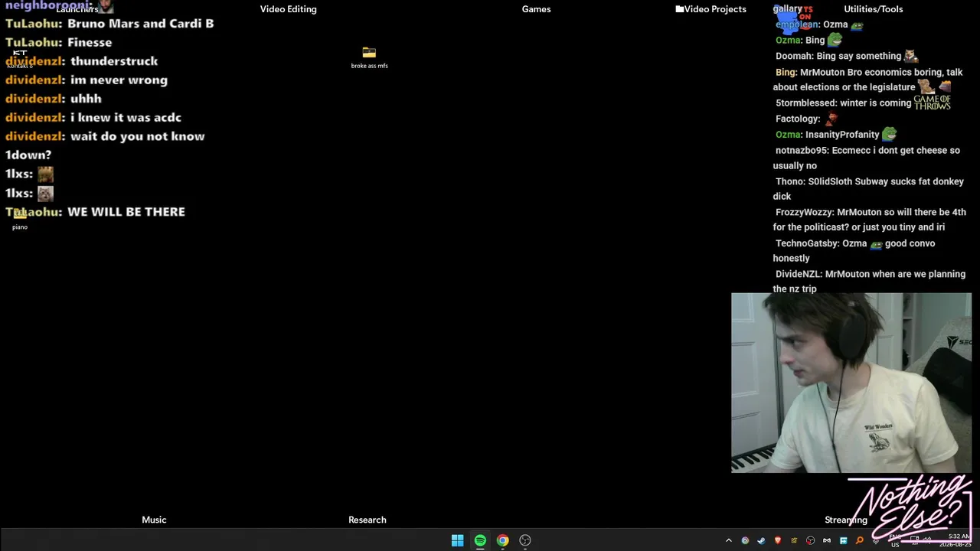Click the microphone tray icon

[876, 540]
